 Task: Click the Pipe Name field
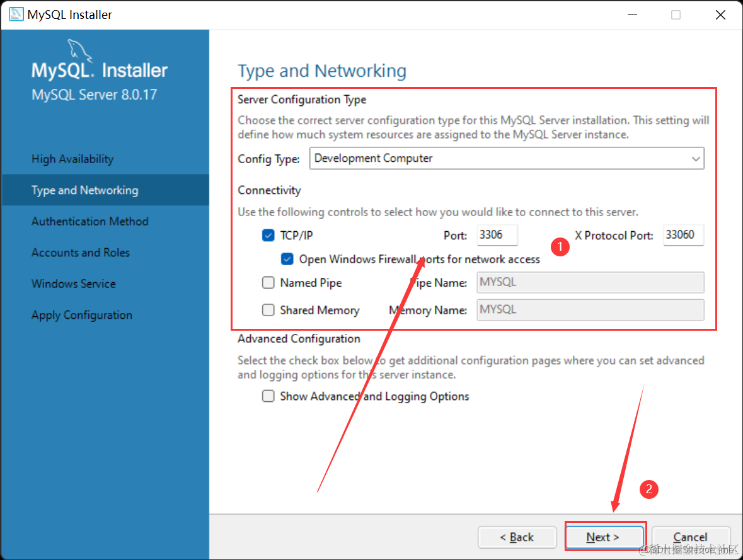590,282
